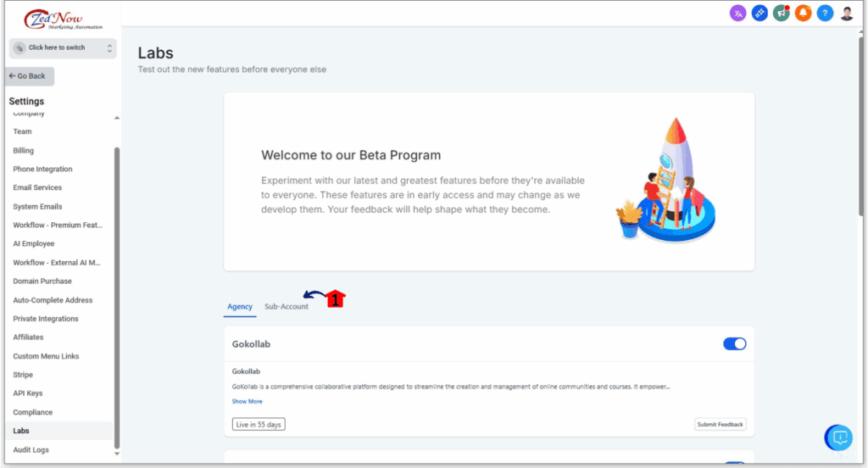
Task: Click the Live in 55 days badge
Action: coord(259,424)
